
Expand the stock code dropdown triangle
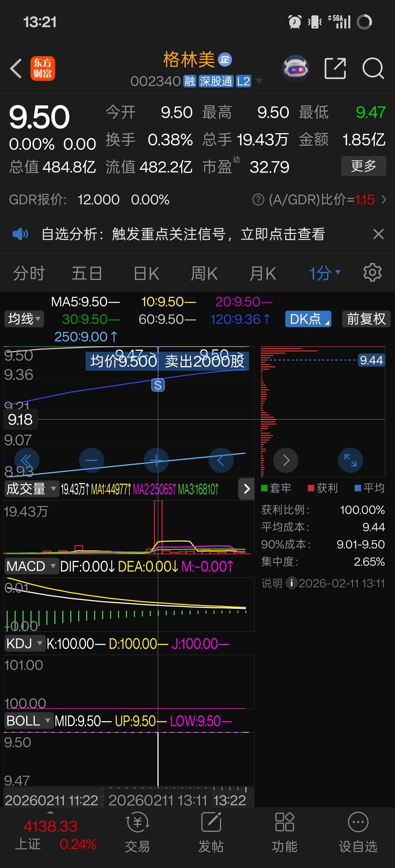[x=259, y=81]
